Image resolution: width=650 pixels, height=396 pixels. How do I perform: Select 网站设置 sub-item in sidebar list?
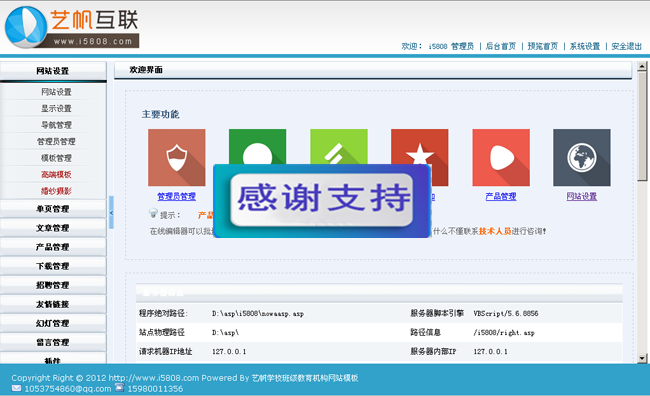pos(56,92)
